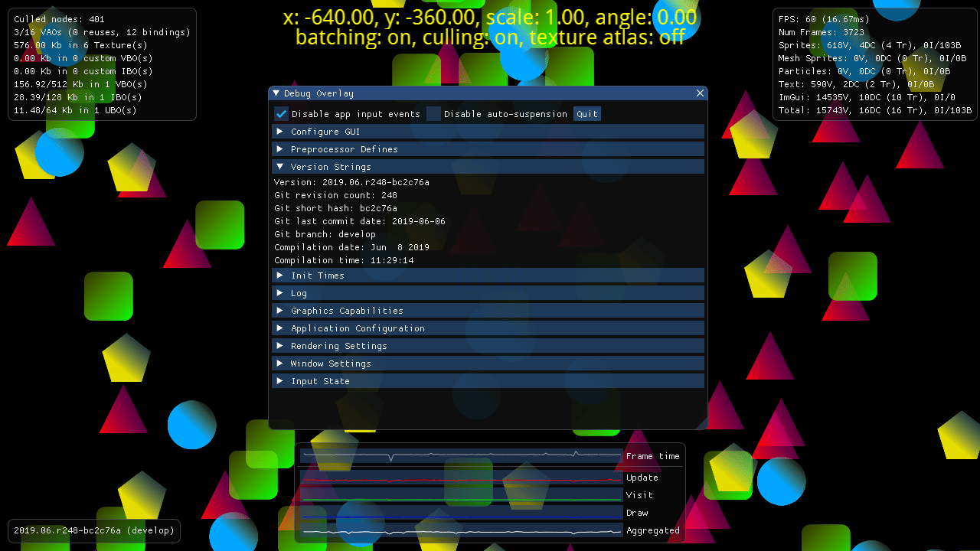The height and width of the screenshot is (551, 980).
Task: Expand the Input State section
Action: [488, 381]
